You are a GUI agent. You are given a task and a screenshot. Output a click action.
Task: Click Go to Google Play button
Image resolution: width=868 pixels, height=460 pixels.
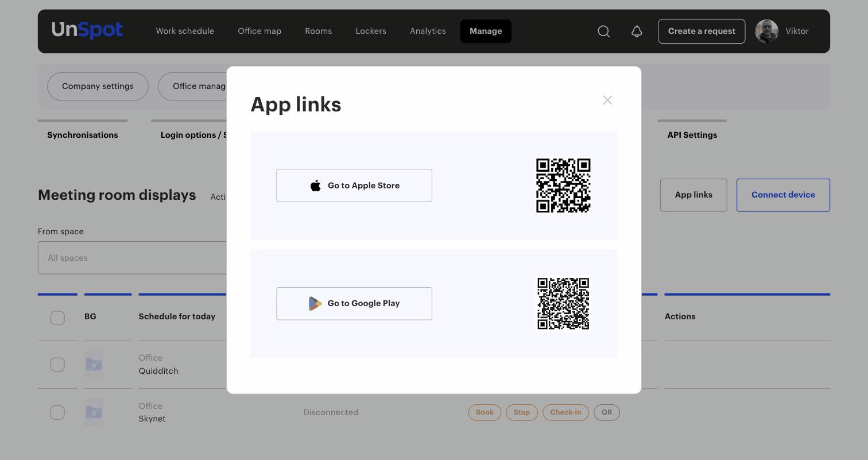(354, 304)
